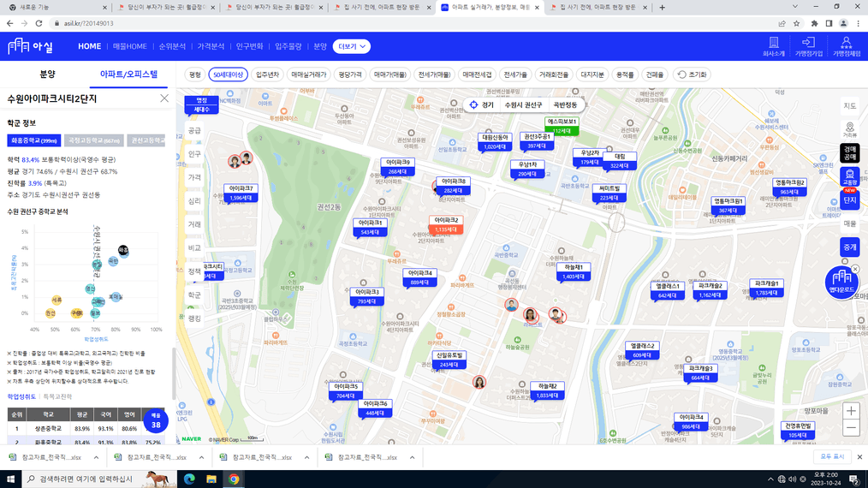Viewport: 868px width, 488px height.
Task: Click 모두 표시 in the downloads bar
Action: click(x=832, y=457)
